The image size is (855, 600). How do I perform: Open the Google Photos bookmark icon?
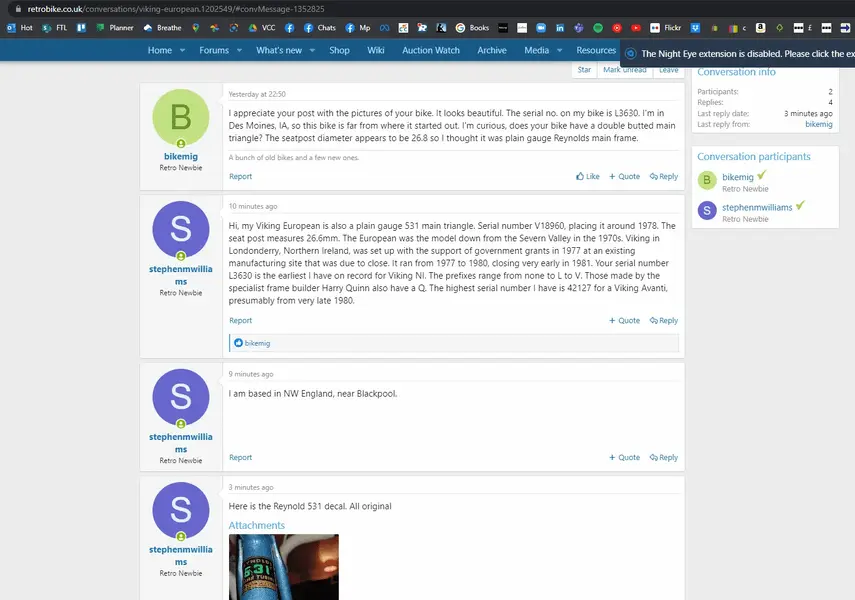pyautogui.click(x=215, y=28)
